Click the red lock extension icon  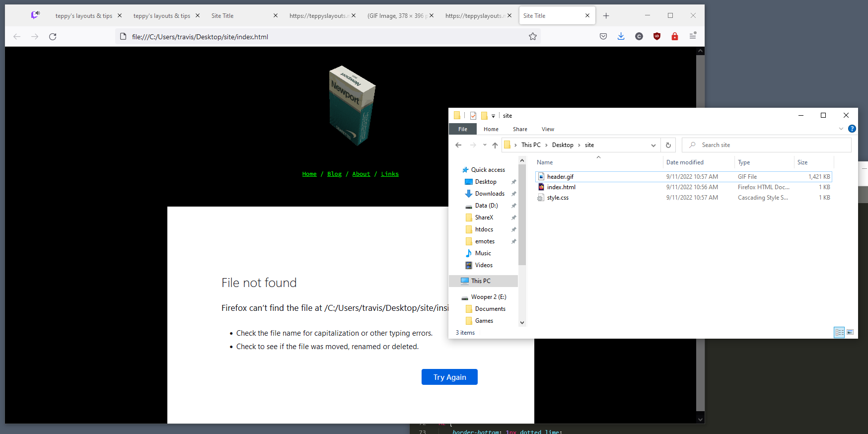675,36
